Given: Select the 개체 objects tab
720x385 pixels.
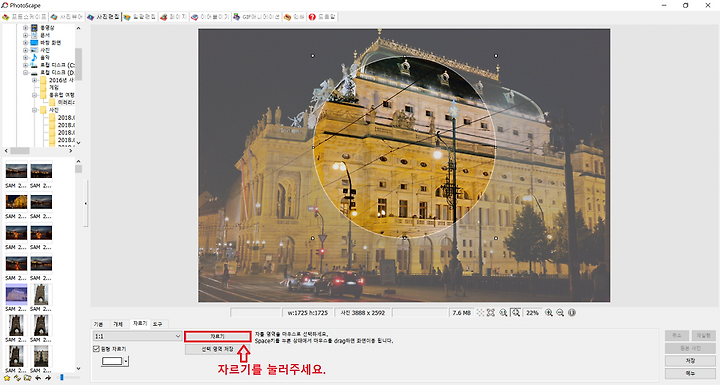Looking at the screenshot, I should point(118,324).
